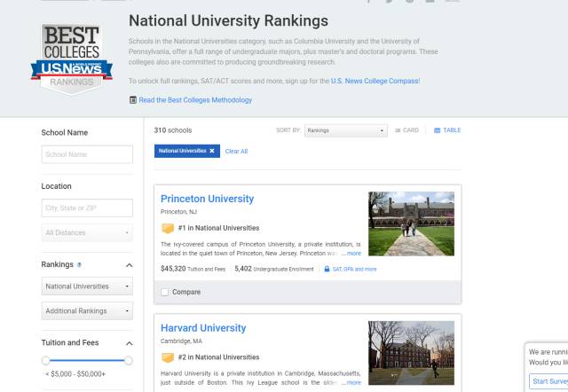Open the Harvard University title link
Screen dimensions: 568x392
tap(203, 328)
